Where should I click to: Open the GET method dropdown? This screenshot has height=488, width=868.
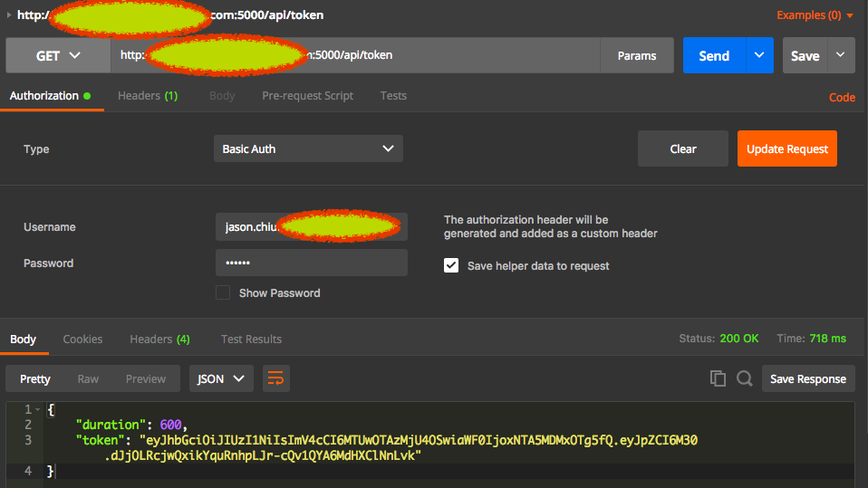click(x=58, y=55)
